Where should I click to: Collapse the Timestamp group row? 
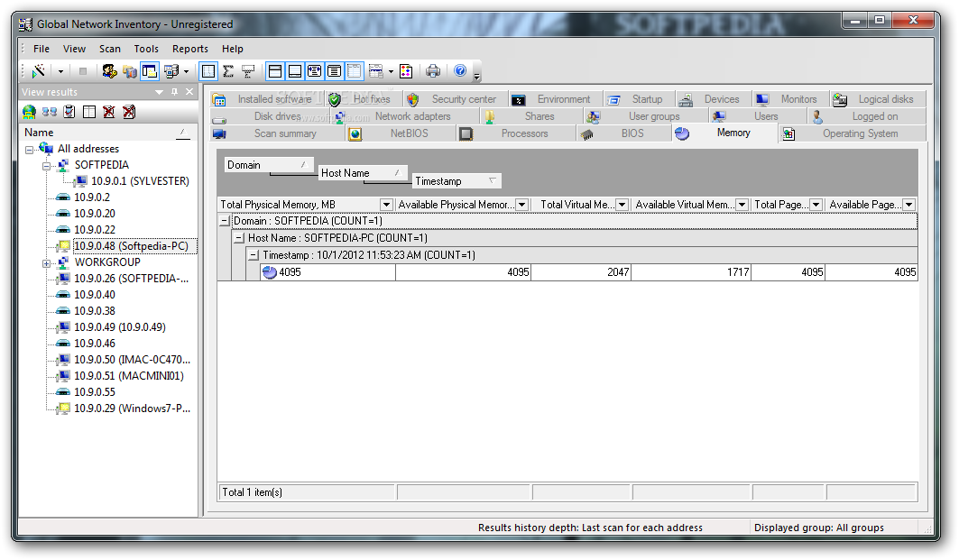254,255
